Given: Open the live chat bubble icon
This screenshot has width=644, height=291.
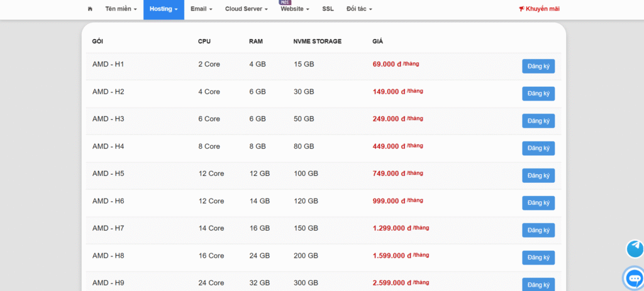Looking at the screenshot, I should pos(634,277).
